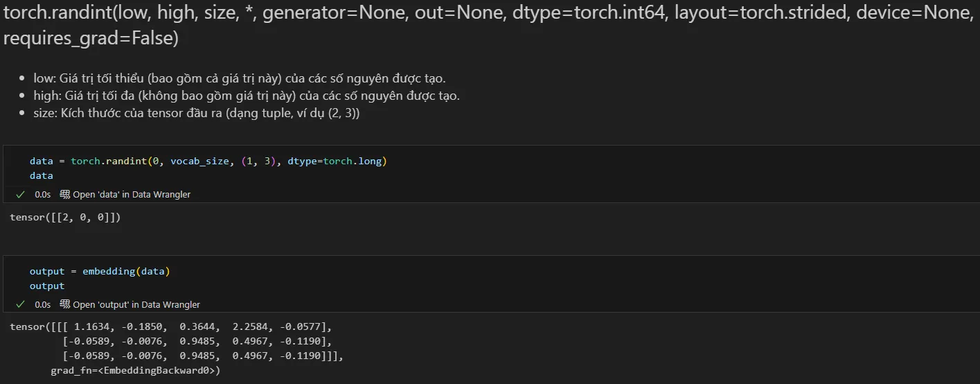Click the standalone 'output' line in second cell
The image size is (980, 384).
47,286
